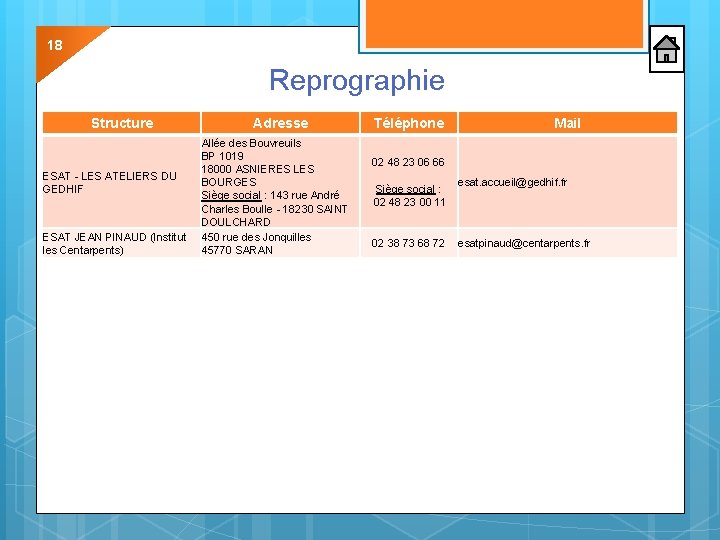Click the orange banner box at top
Image resolution: width=720 pixels, height=540 pixels.
(x=504, y=23)
